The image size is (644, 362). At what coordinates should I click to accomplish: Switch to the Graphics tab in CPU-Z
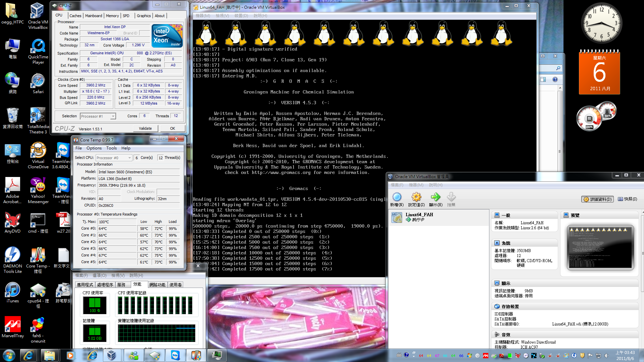point(144,16)
